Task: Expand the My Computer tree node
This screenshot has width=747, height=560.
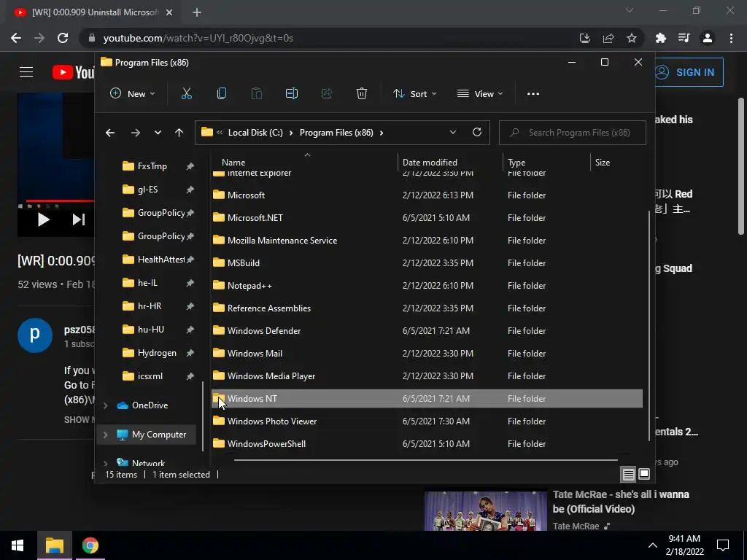Action: tap(106, 435)
